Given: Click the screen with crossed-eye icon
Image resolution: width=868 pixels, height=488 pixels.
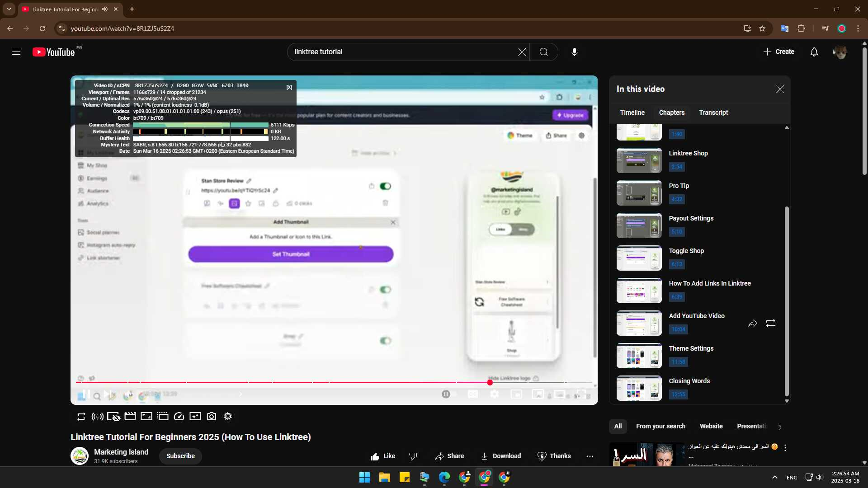Looking at the screenshot, I should point(113,417).
